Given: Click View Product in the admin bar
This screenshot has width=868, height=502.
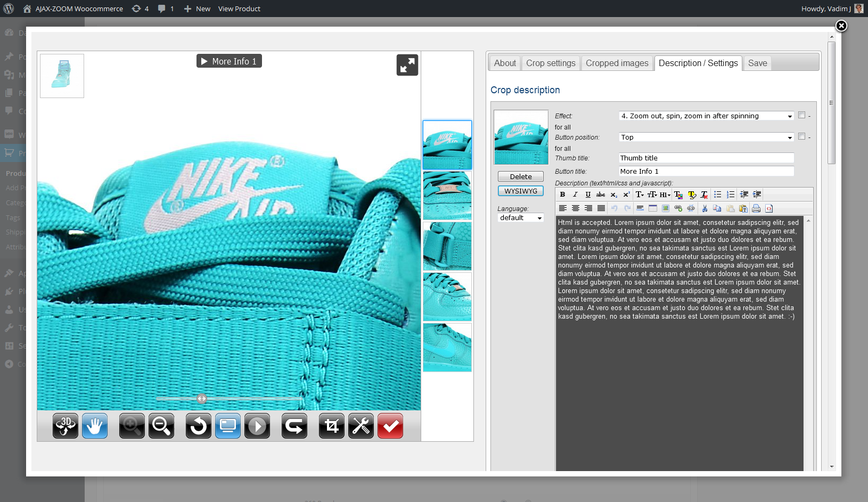Looking at the screenshot, I should coord(239,9).
